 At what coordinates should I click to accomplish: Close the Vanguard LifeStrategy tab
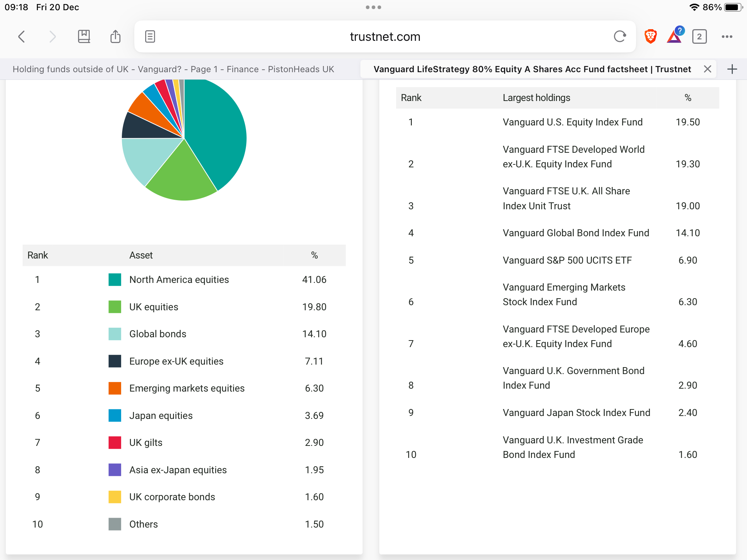coord(707,69)
